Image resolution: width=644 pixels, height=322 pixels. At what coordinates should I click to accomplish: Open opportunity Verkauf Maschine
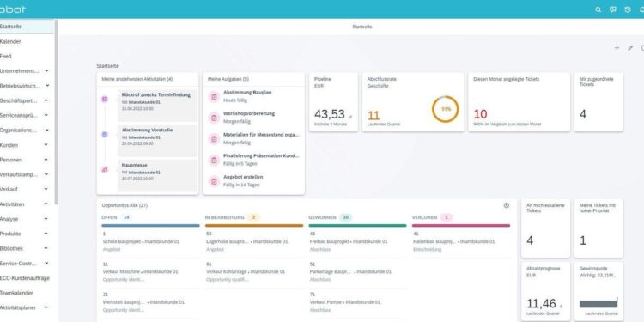(150, 271)
